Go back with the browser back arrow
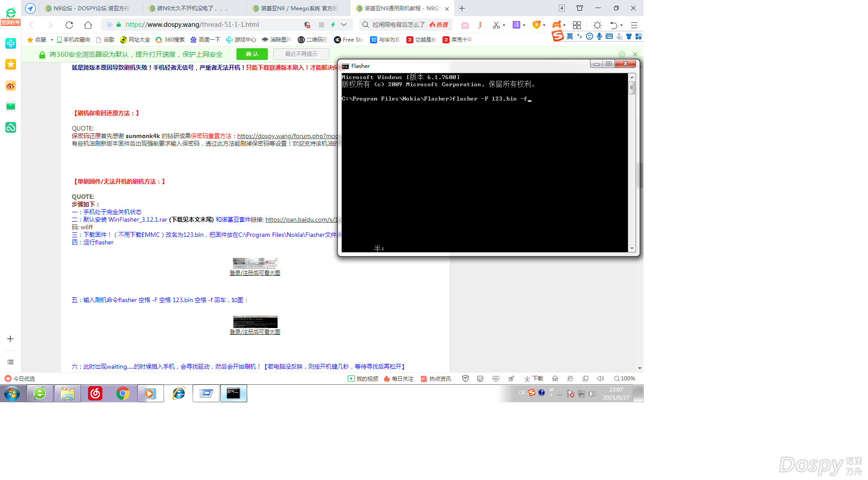Image resolution: width=868 pixels, height=480 pixels. (32, 25)
